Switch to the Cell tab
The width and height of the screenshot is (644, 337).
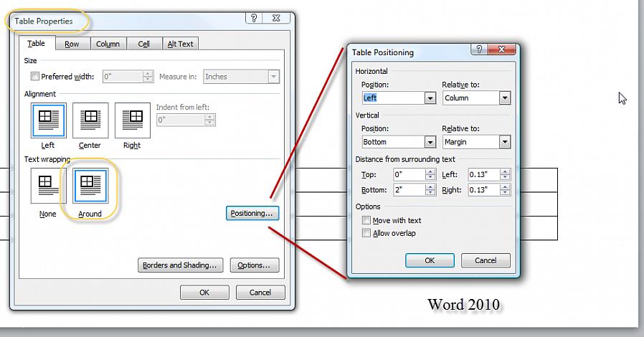coord(143,44)
